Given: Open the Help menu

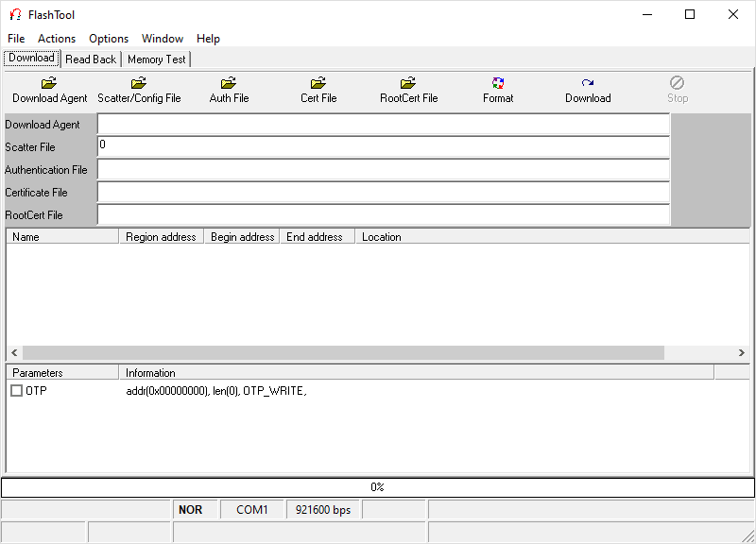Looking at the screenshot, I should (x=208, y=39).
